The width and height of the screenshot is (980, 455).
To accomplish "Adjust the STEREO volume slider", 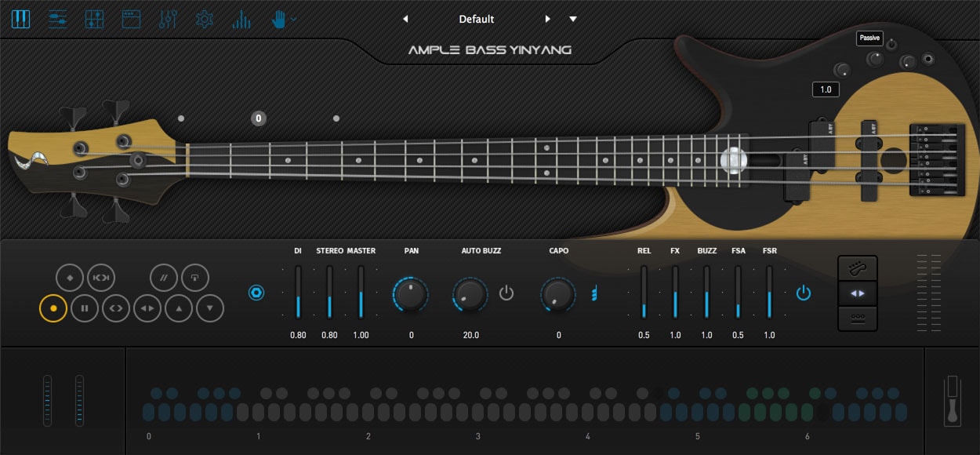I will click(x=329, y=292).
